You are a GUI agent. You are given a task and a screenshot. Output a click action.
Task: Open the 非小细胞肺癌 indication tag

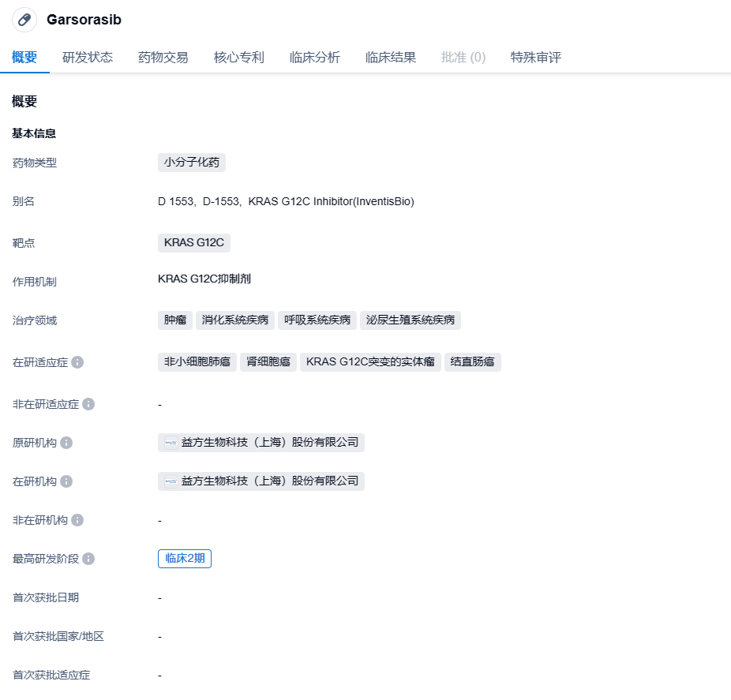point(197,362)
